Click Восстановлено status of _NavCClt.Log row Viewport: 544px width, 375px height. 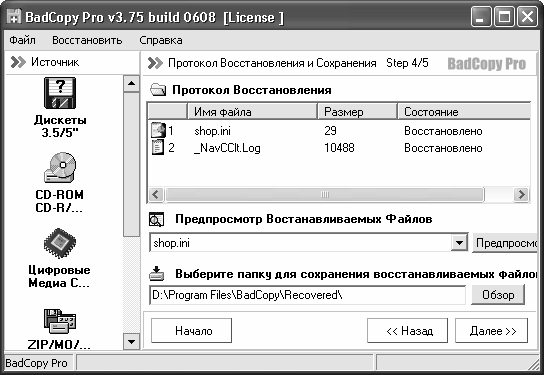click(x=443, y=148)
